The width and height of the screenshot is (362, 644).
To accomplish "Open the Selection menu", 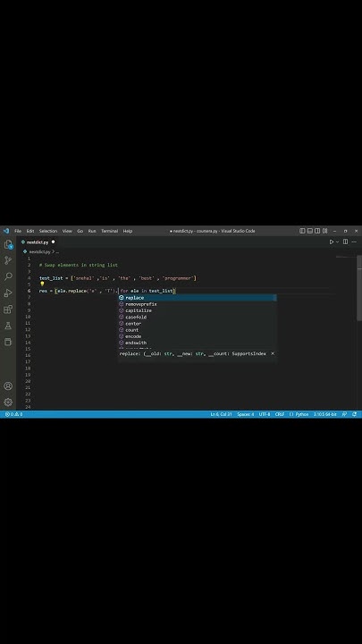I will tap(48, 231).
